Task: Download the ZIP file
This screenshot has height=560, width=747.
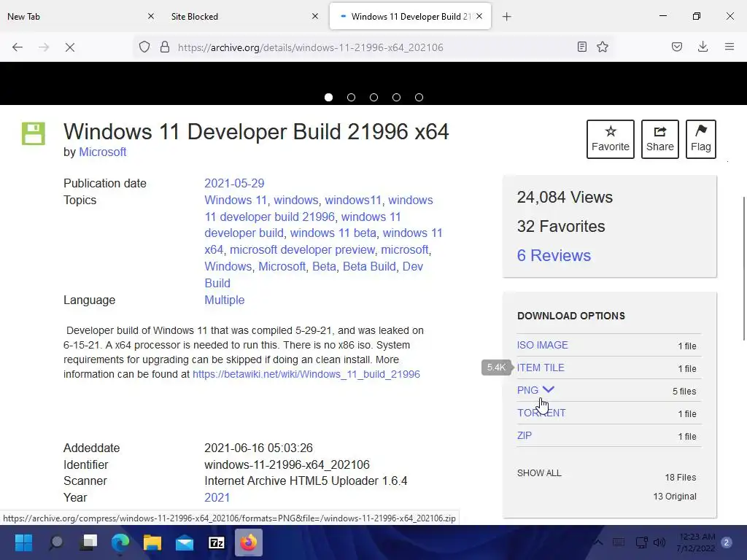Action: 525,435
